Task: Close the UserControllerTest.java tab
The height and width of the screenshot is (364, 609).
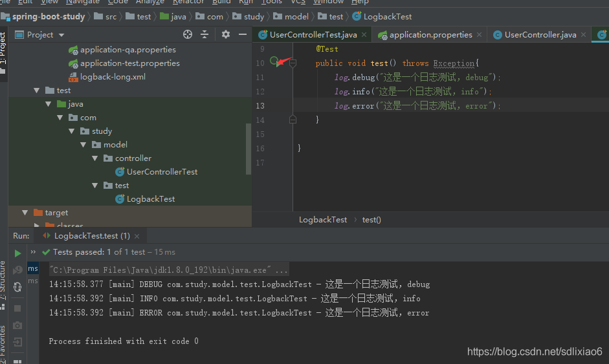Action: tap(364, 35)
